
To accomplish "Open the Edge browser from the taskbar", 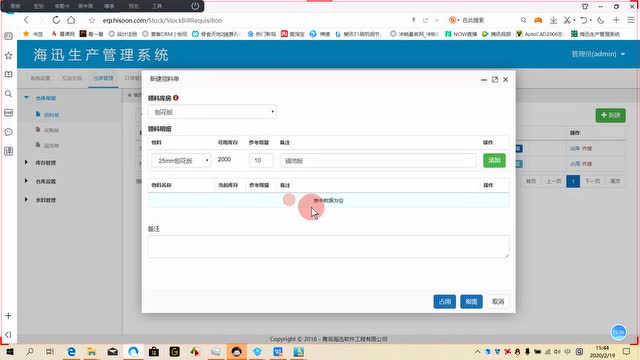I will pos(71,351).
